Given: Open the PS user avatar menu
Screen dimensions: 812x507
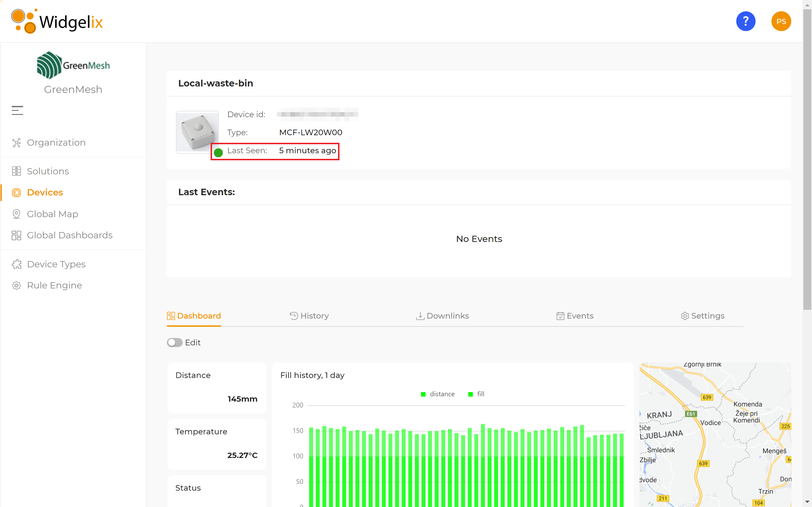Looking at the screenshot, I should tap(781, 21).
